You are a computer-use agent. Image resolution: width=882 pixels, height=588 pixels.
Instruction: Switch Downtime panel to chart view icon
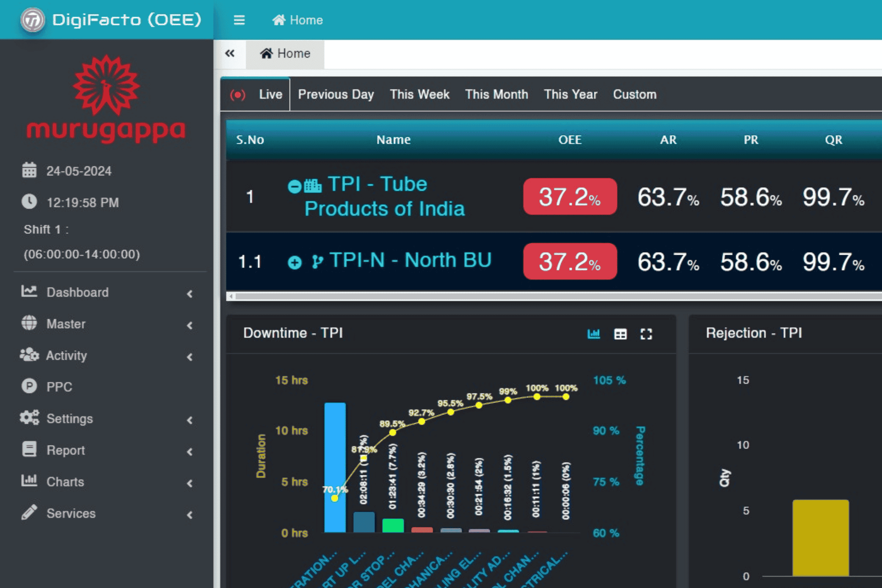coord(594,334)
